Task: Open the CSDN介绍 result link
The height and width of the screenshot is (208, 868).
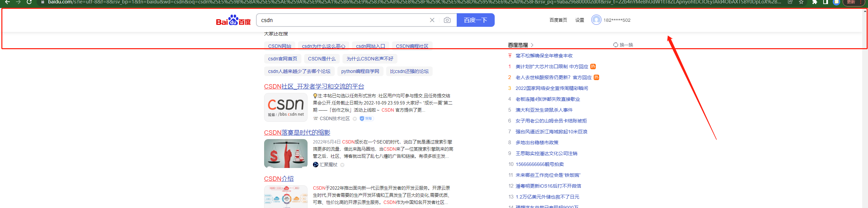Action: pos(279,179)
